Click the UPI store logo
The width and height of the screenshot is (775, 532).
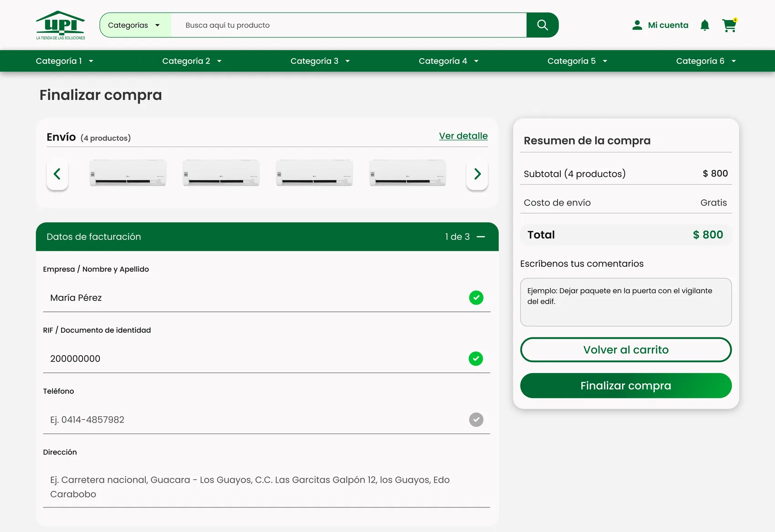61,25
